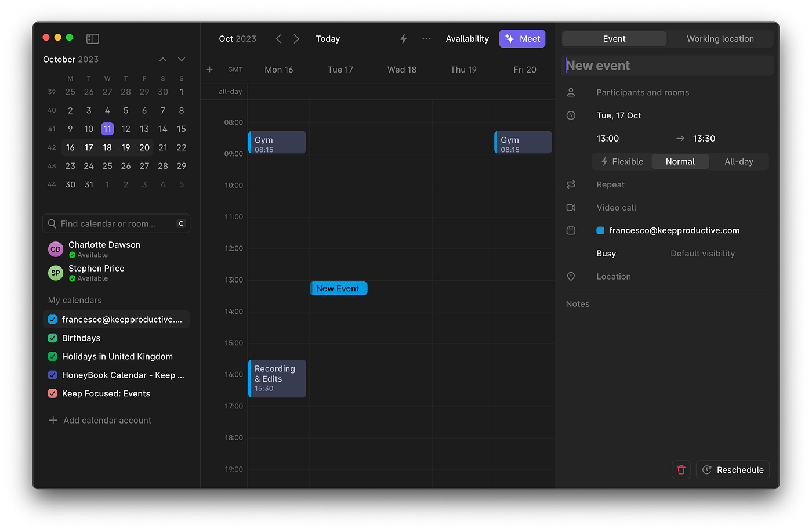Click the clock icon next to date
The width and height of the screenshot is (812, 532).
571,115
